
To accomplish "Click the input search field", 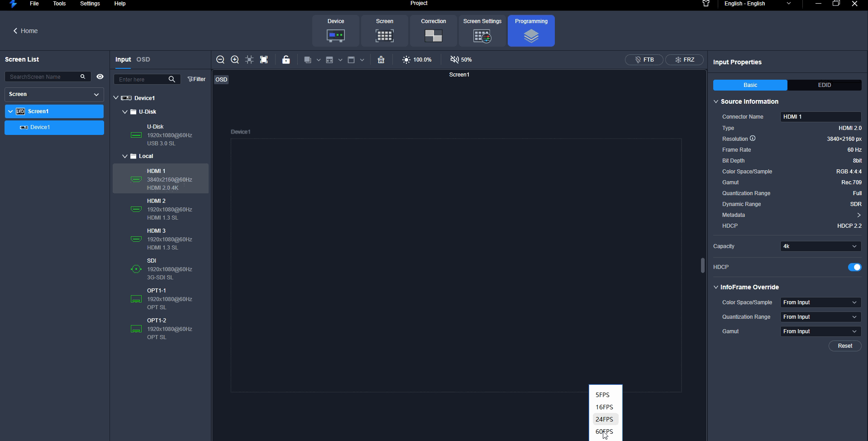I will point(141,79).
